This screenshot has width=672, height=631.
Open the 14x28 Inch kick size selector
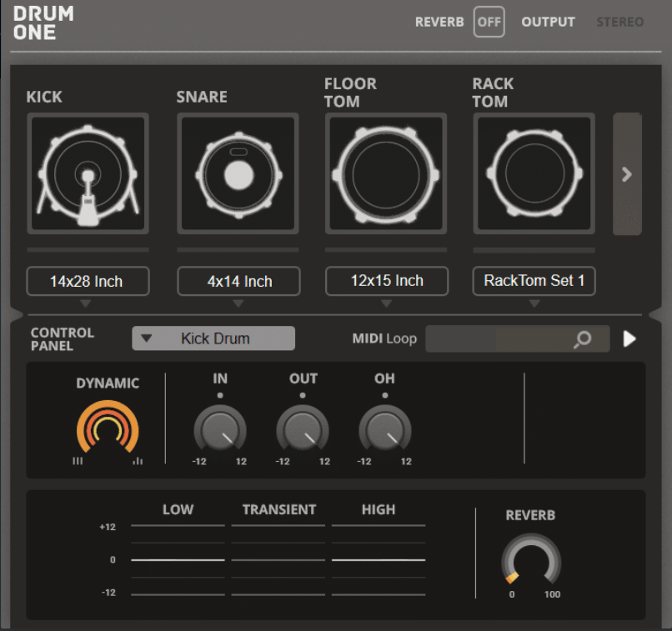(x=88, y=281)
